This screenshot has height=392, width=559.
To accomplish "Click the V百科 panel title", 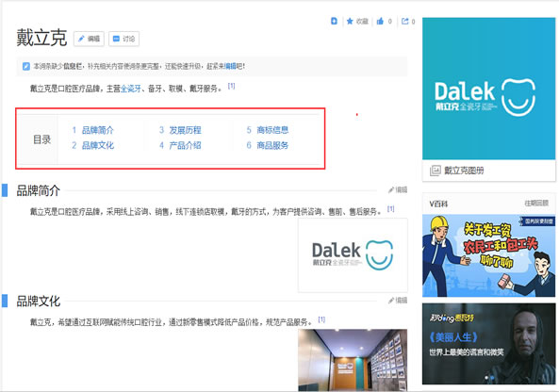I will pos(438,204).
